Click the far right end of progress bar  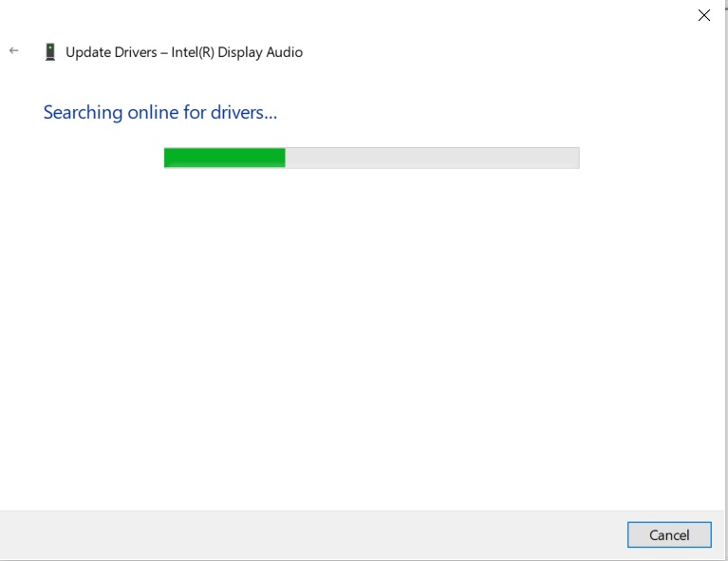(575, 158)
